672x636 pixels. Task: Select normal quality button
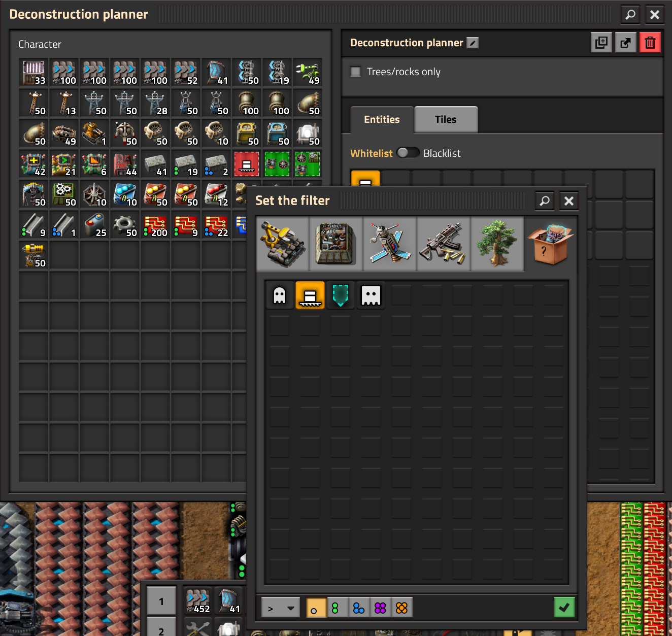(316, 608)
